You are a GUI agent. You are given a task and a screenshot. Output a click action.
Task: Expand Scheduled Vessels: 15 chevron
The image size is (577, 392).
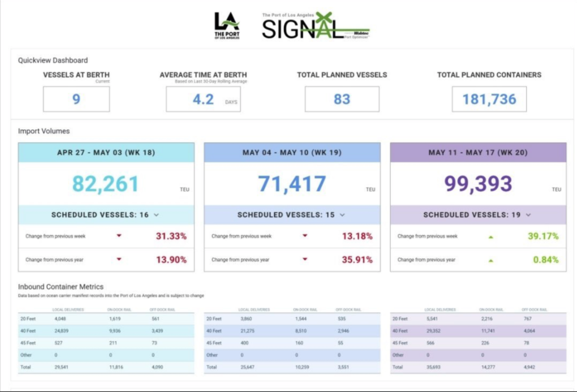click(342, 215)
